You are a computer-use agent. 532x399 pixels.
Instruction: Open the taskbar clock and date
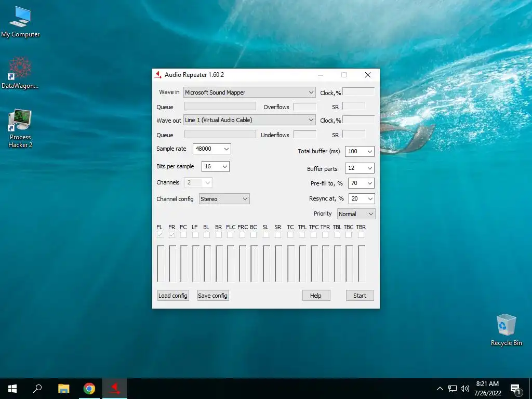coord(487,389)
